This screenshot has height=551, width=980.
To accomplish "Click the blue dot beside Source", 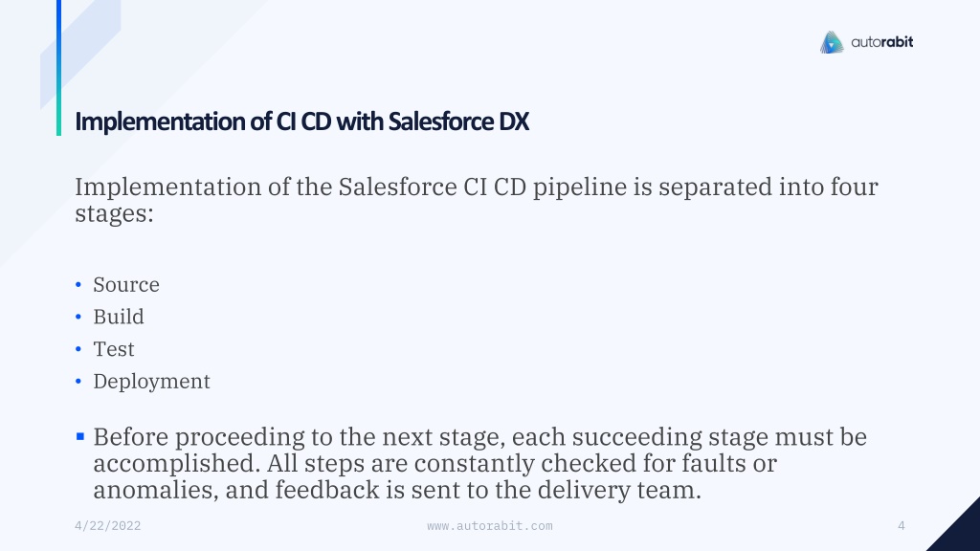I will (x=78, y=285).
